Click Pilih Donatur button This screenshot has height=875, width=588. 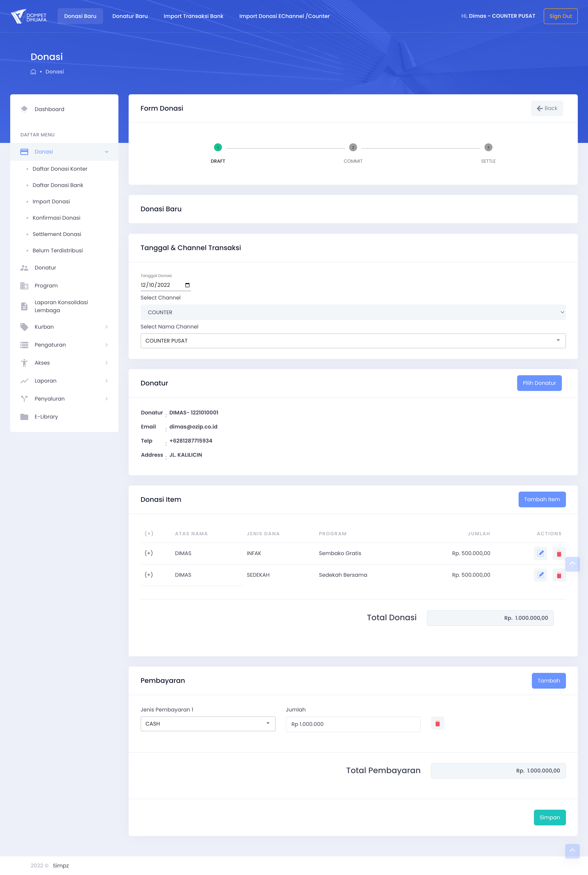[539, 383]
